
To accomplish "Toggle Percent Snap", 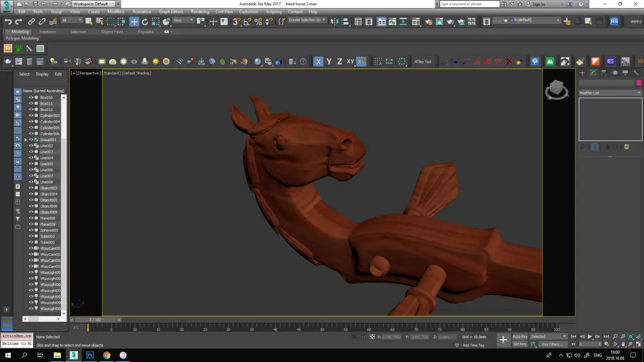I will 258,21.
